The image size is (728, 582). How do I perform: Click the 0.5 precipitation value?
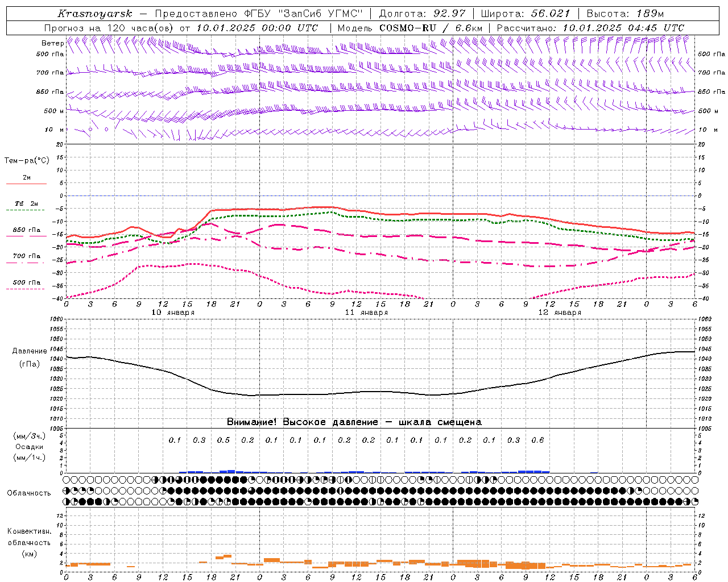(x=224, y=440)
